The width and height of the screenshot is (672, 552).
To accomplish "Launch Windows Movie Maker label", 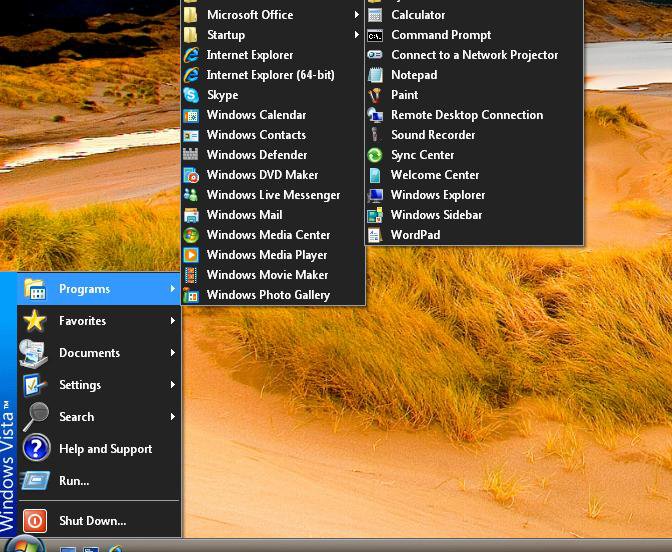I will [267, 275].
